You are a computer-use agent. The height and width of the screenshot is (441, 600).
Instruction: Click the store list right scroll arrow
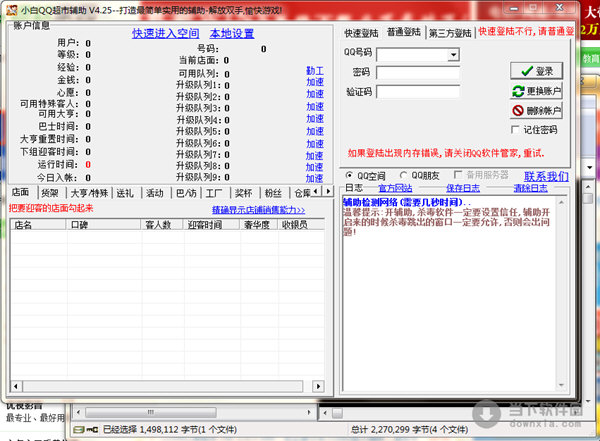(318, 386)
